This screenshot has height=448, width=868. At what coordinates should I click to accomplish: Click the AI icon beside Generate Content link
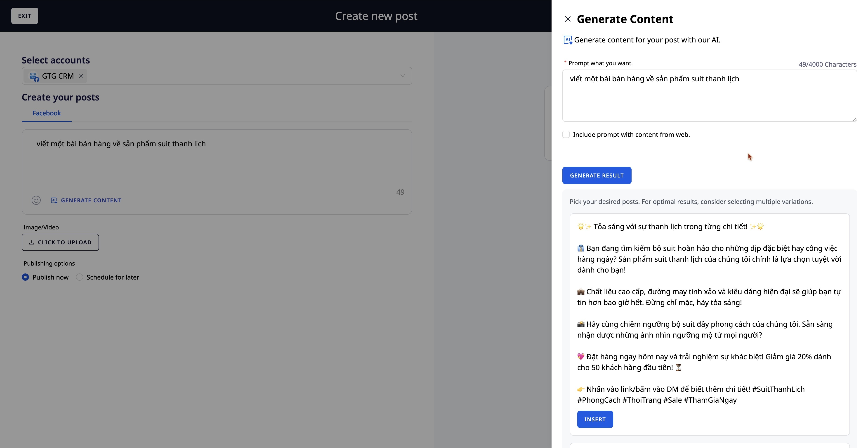pyautogui.click(x=54, y=200)
